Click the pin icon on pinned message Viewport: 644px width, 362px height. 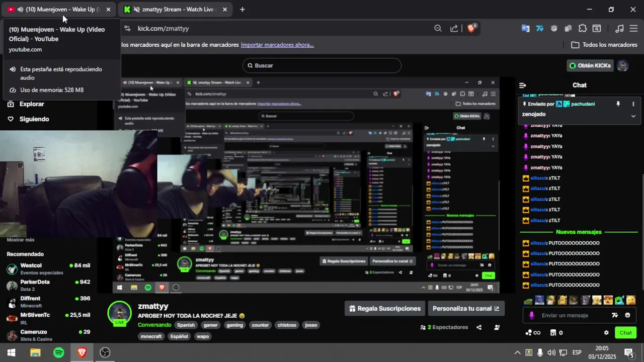(x=618, y=104)
